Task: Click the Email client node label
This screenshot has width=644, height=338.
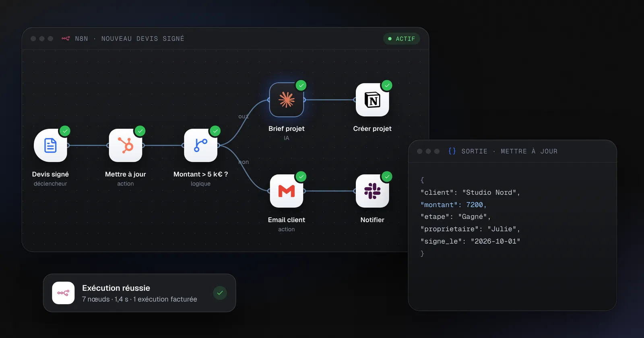Action: pyautogui.click(x=287, y=220)
